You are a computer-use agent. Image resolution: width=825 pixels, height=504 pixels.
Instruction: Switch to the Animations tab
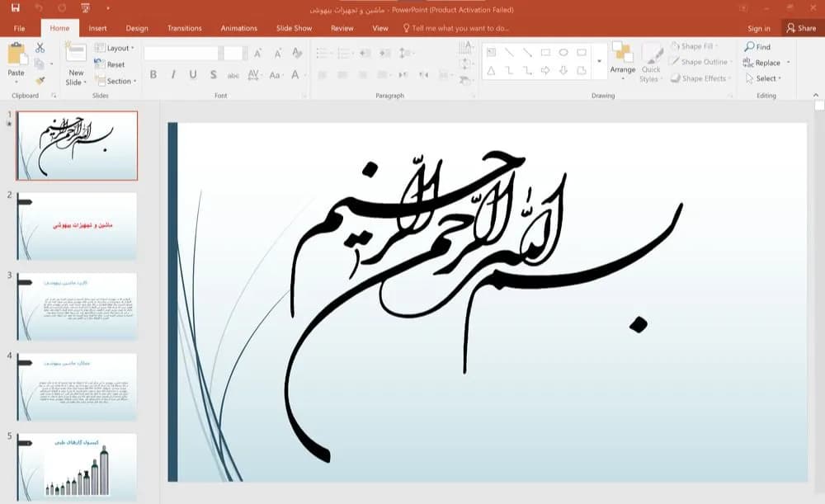pyautogui.click(x=239, y=28)
